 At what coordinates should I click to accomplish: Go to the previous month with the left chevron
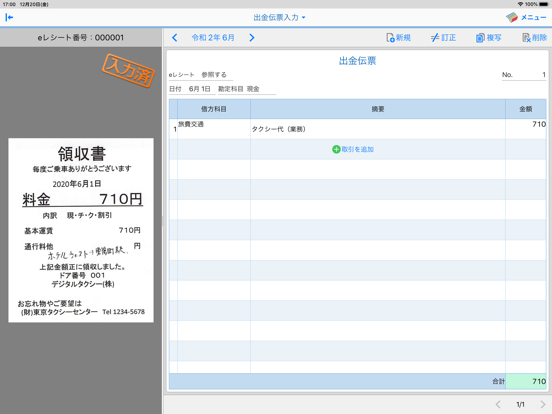pyautogui.click(x=175, y=38)
